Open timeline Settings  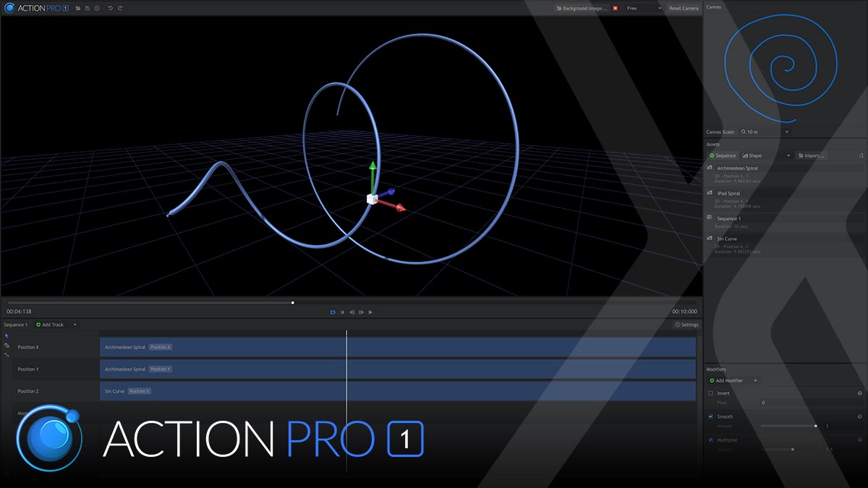click(684, 325)
